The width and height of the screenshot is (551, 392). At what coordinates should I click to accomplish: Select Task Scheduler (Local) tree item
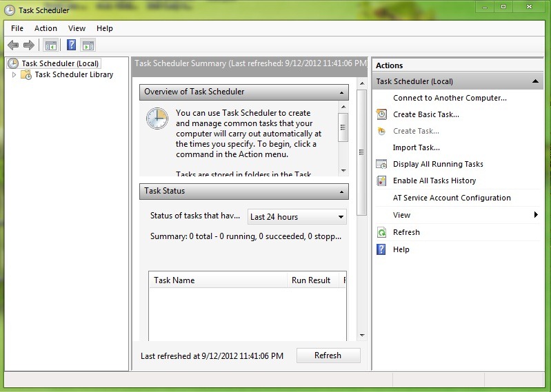click(x=60, y=63)
